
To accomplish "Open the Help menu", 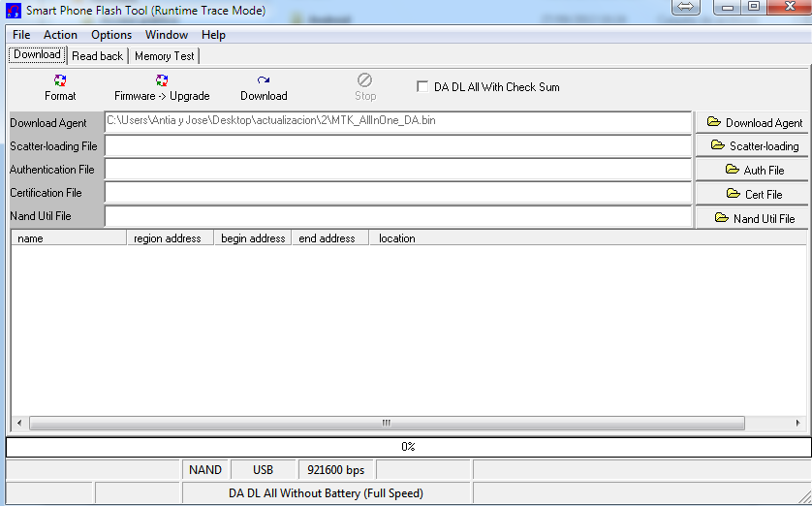I will [213, 35].
